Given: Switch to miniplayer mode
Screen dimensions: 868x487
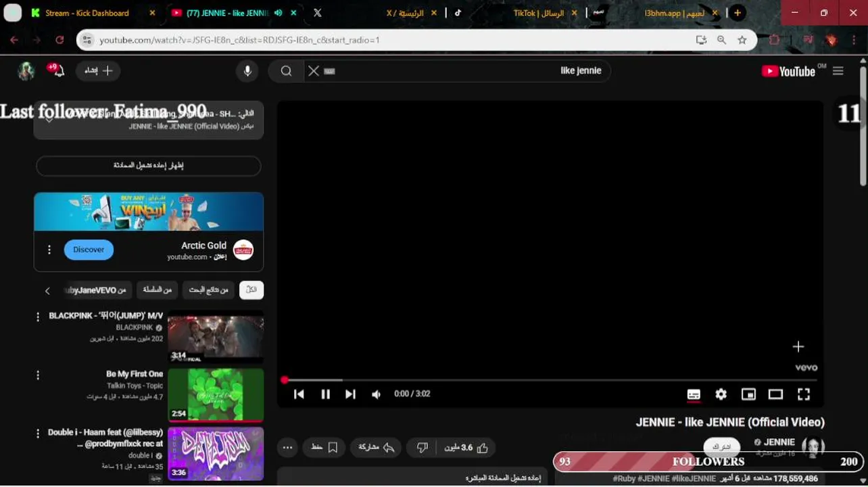Looking at the screenshot, I should pos(748,394).
